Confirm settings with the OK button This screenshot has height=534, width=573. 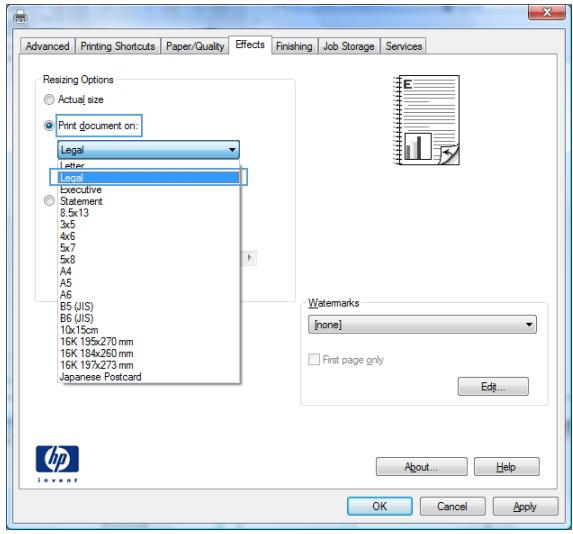click(380, 506)
